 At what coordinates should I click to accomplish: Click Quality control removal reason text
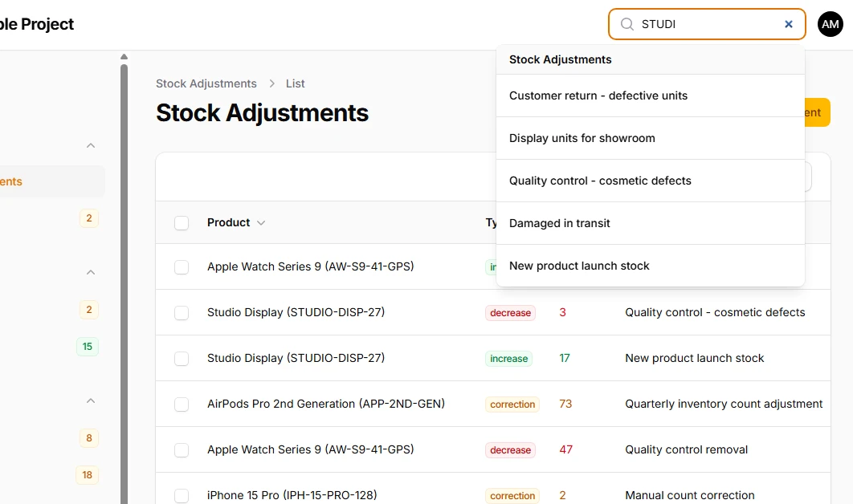(687, 449)
